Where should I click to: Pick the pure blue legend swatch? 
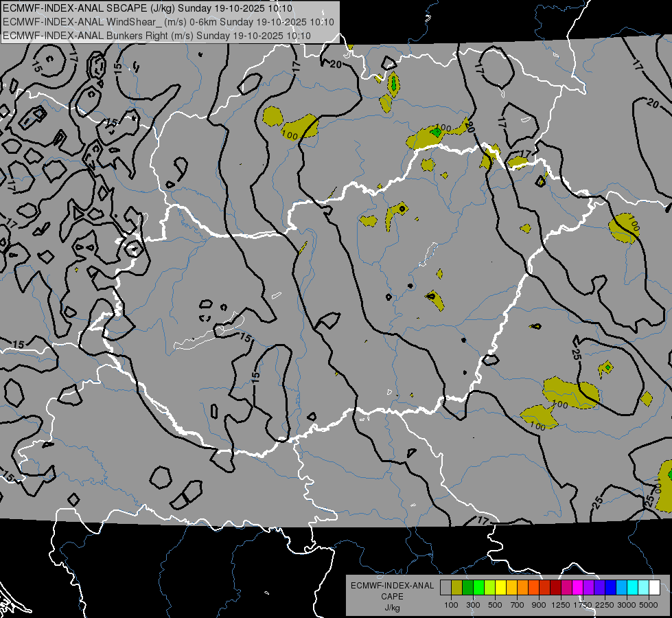[x=610, y=588]
